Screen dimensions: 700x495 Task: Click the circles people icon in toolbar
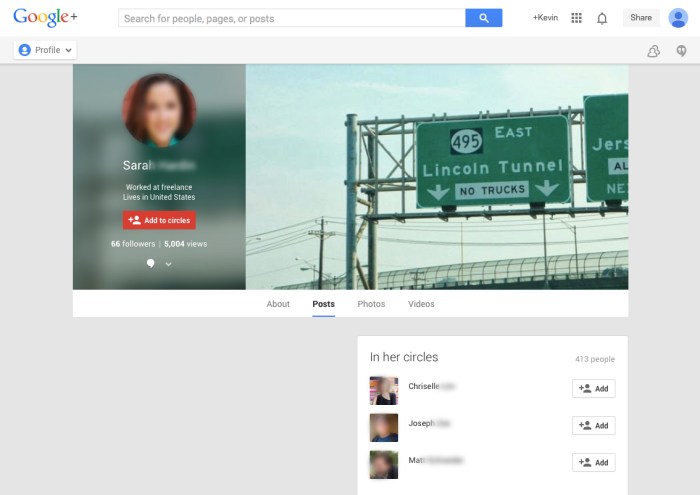click(x=653, y=51)
